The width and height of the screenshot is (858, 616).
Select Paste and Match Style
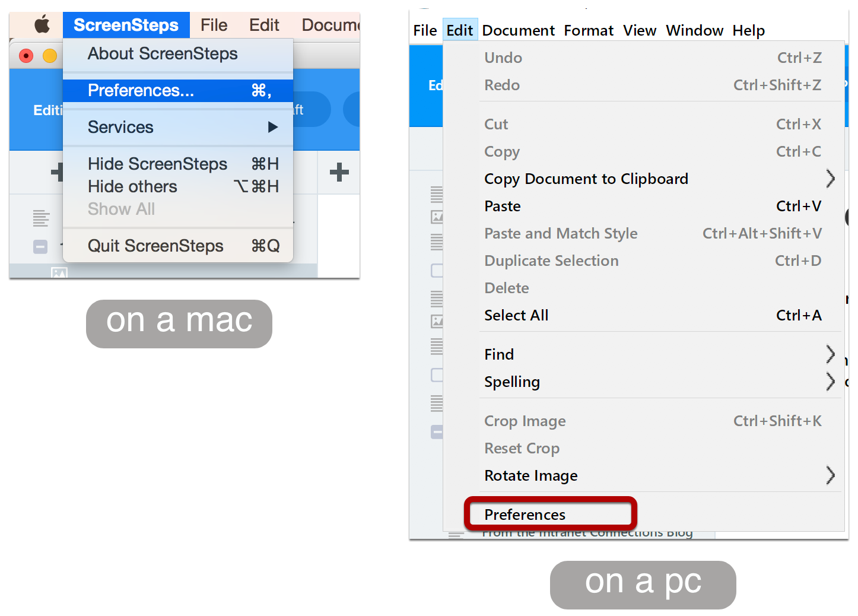click(643, 233)
